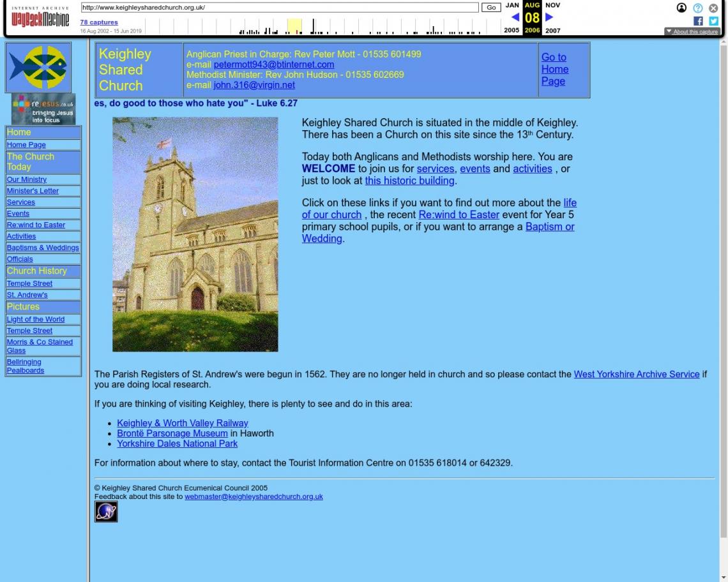Click the fish logo image
The image size is (728, 582).
pos(38,67)
